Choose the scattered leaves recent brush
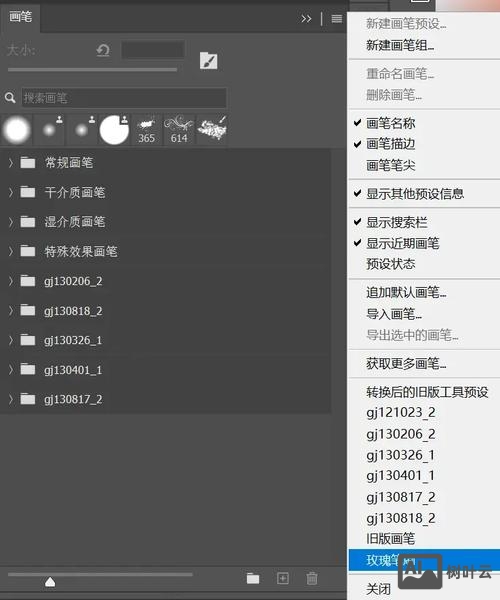500x600 pixels. click(212, 129)
